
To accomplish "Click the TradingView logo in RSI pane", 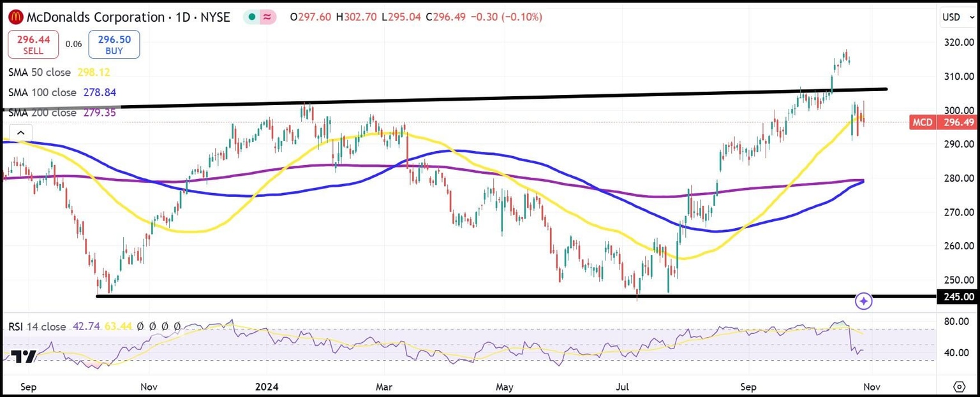I will pos(24,357).
